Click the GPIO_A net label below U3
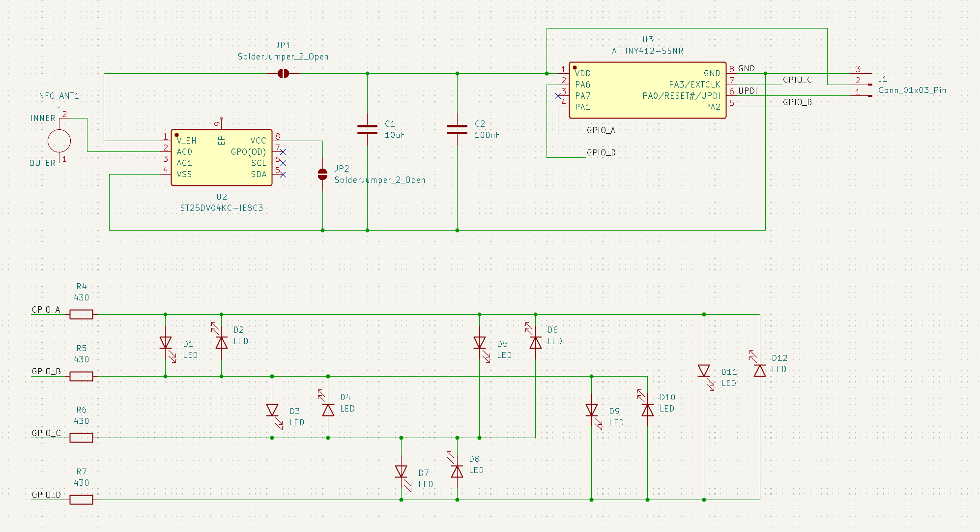Viewport: 980px width, 532px height. (601, 130)
